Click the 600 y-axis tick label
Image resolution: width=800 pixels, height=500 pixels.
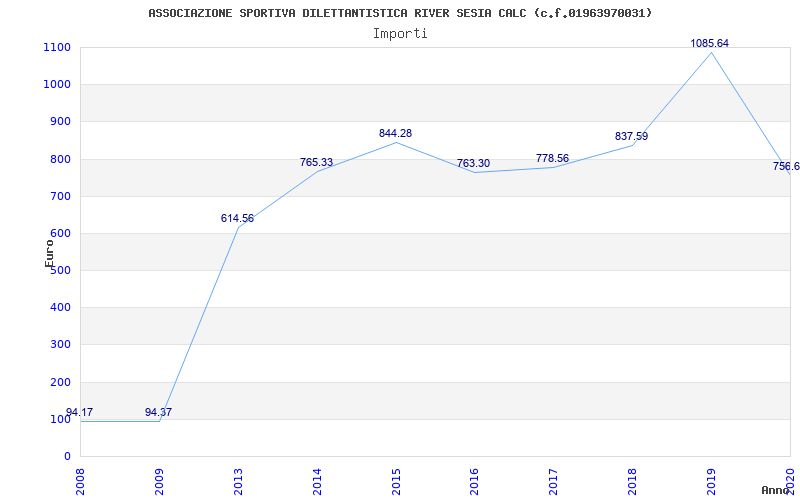point(60,234)
